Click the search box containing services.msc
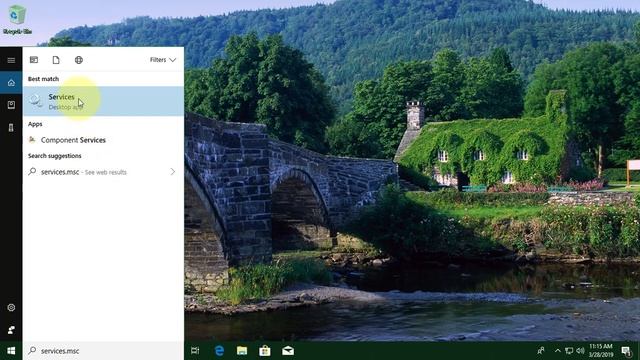The image size is (640, 360). pos(103,351)
